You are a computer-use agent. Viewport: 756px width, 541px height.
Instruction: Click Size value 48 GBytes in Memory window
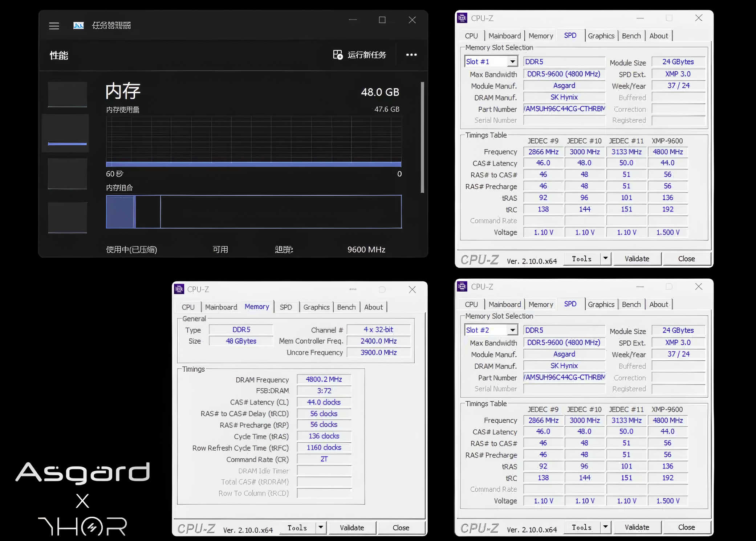(241, 341)
